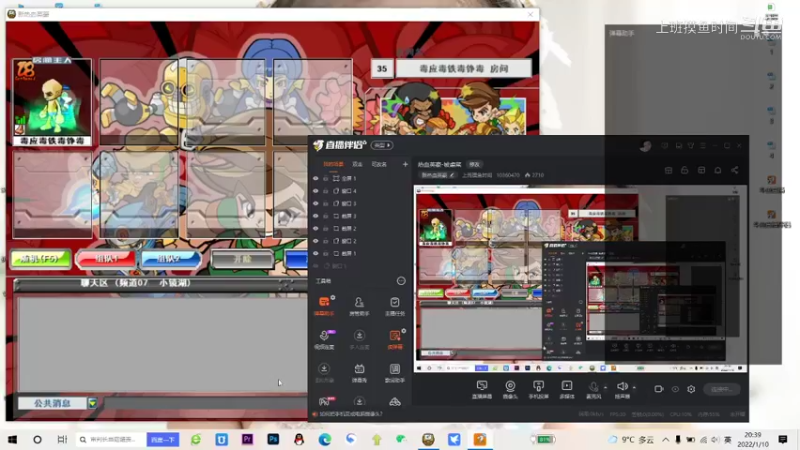Image resolution: width=800 pixels, height=450 pixels.
Task: Click the 修改 edit button beside stream title
Action: (x=474, y=164)
